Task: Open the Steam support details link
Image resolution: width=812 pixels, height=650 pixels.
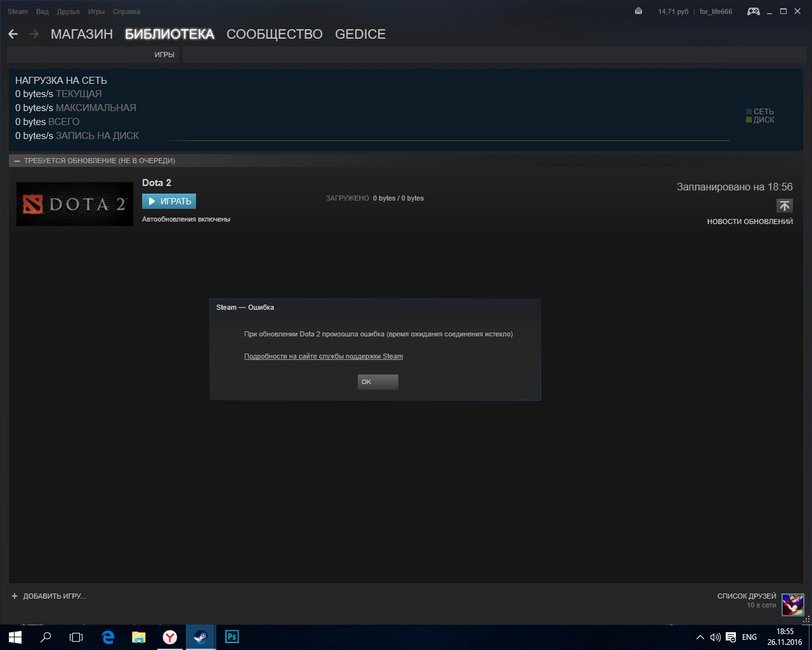Action: (x=323, y=356)
